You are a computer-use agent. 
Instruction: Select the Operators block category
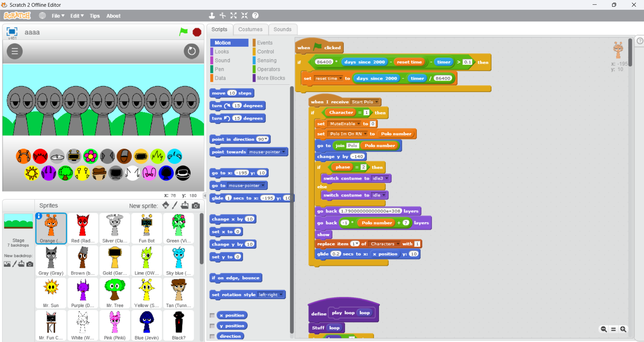point(271,69)
